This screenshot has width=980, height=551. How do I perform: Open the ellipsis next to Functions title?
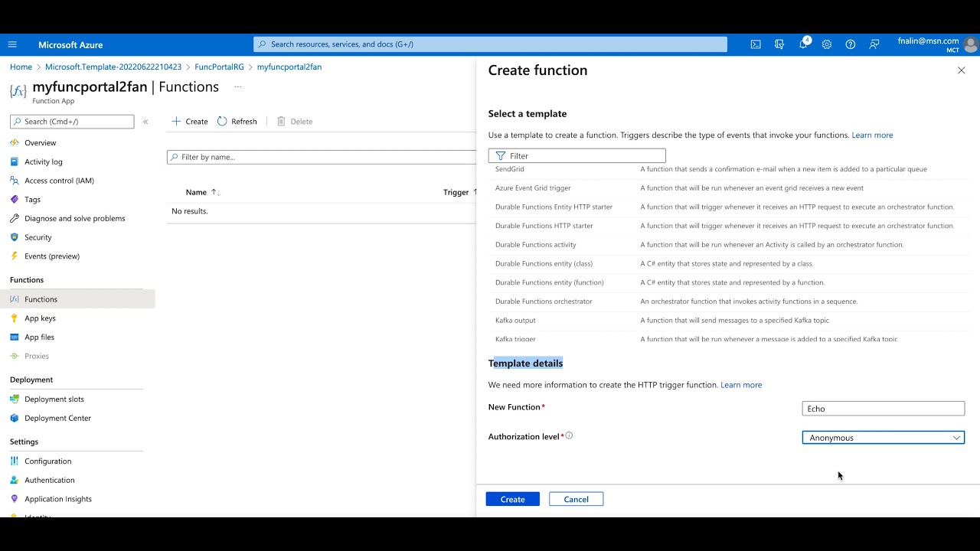[x=238, y=87]
